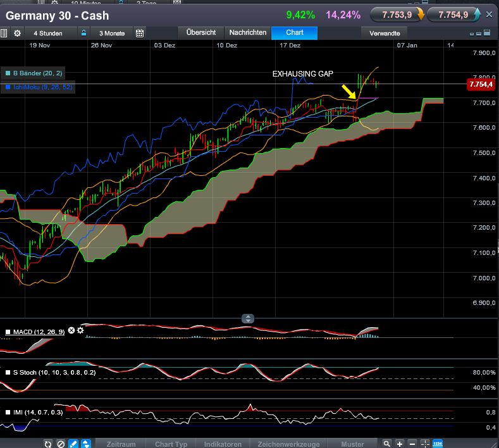Open MACD indicator settings gear
The image size is (499, 448).
pyautogui.click(x=80, y=330)
